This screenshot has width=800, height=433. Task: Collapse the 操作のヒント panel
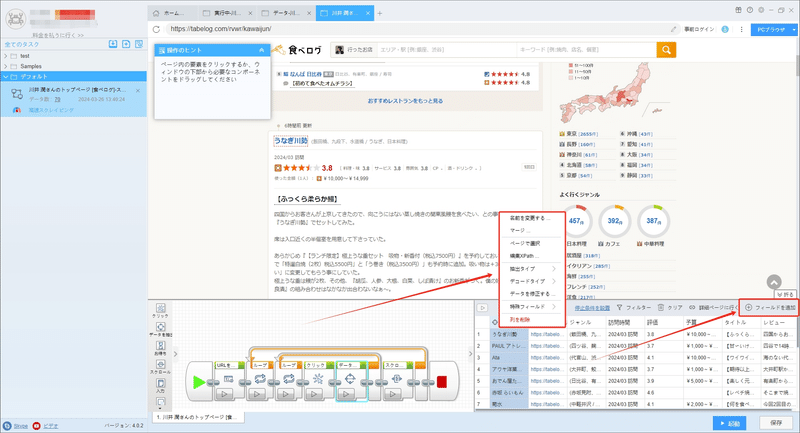(x=261, y=50)
